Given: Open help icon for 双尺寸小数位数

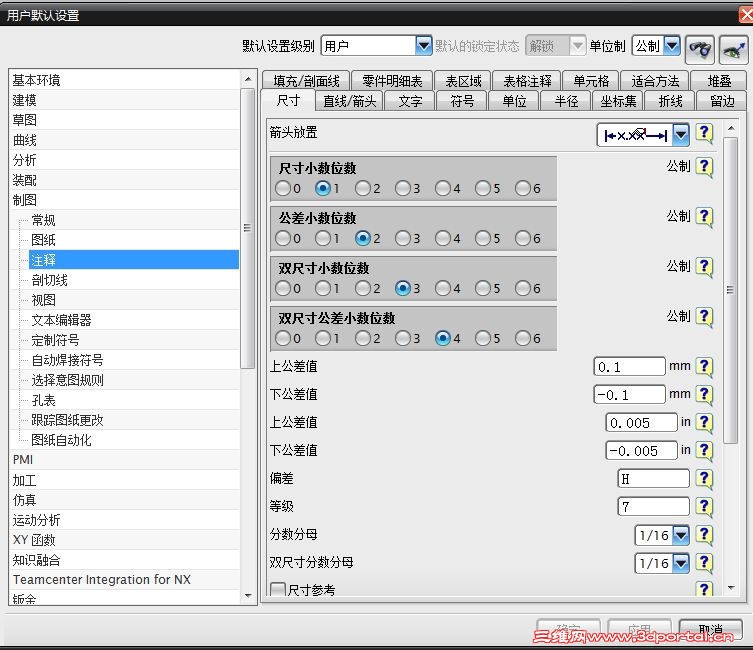Looking at the screenshot, I should [704, 267].
